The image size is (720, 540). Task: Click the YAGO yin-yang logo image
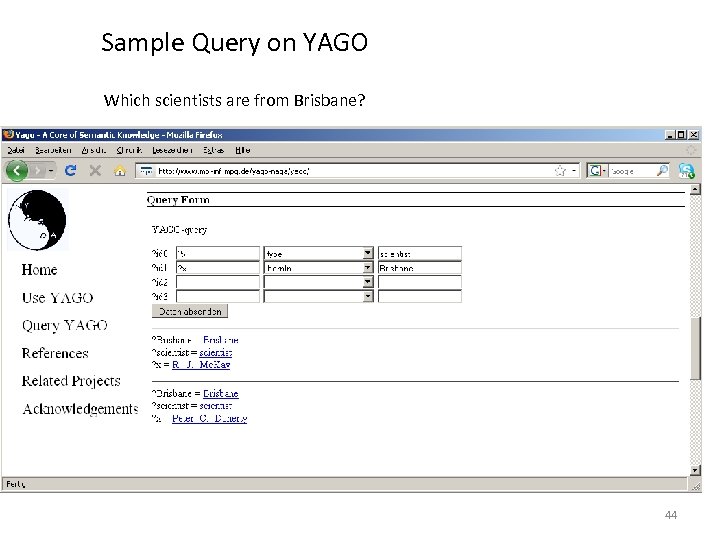[36, 220]
